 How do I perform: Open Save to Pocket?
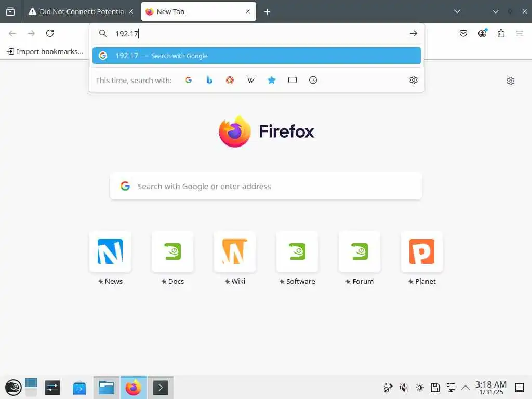coord(463,33)
